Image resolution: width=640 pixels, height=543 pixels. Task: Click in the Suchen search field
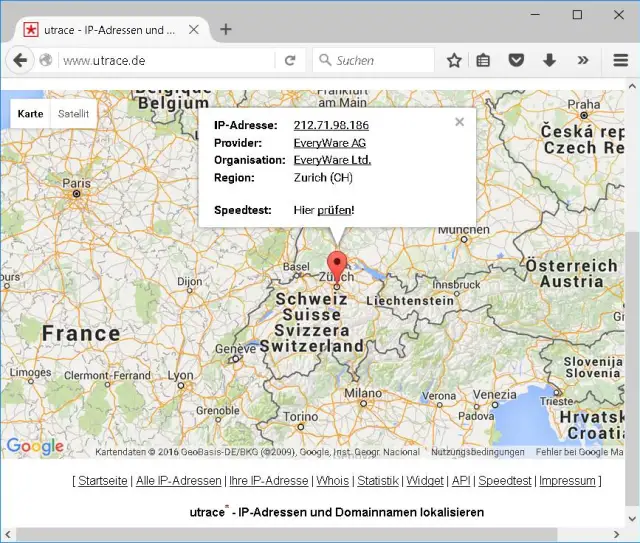(x=382, y=61)
